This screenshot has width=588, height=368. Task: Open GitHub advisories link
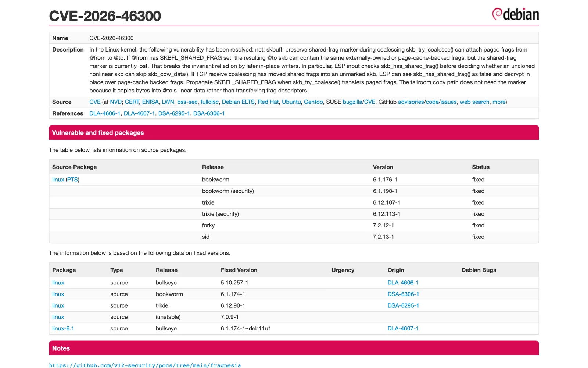pyautogui.click(x=411, y=102)
